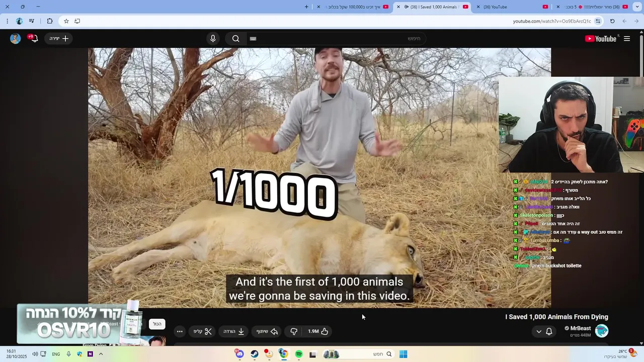Open a new browser tab

coord(306,7)
